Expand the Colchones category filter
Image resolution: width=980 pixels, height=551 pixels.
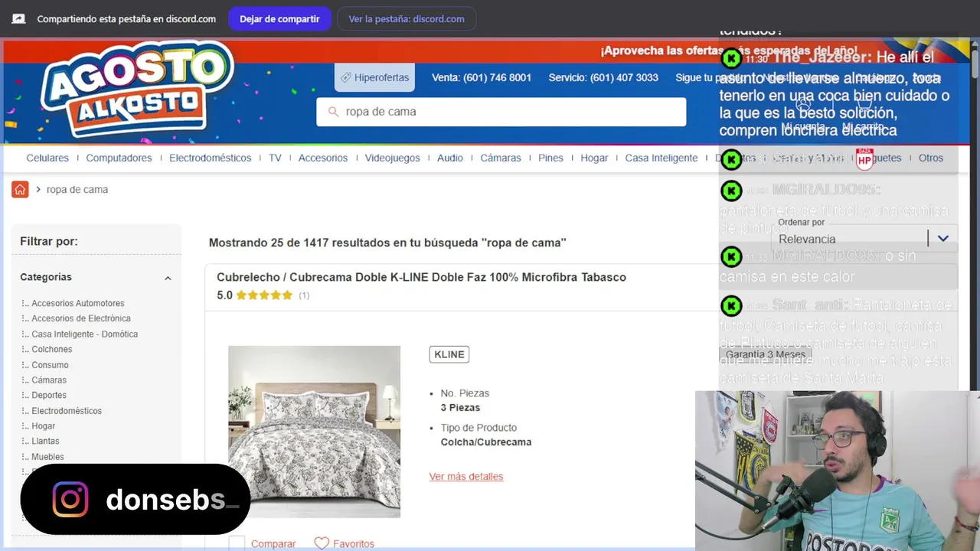[51, 349]
